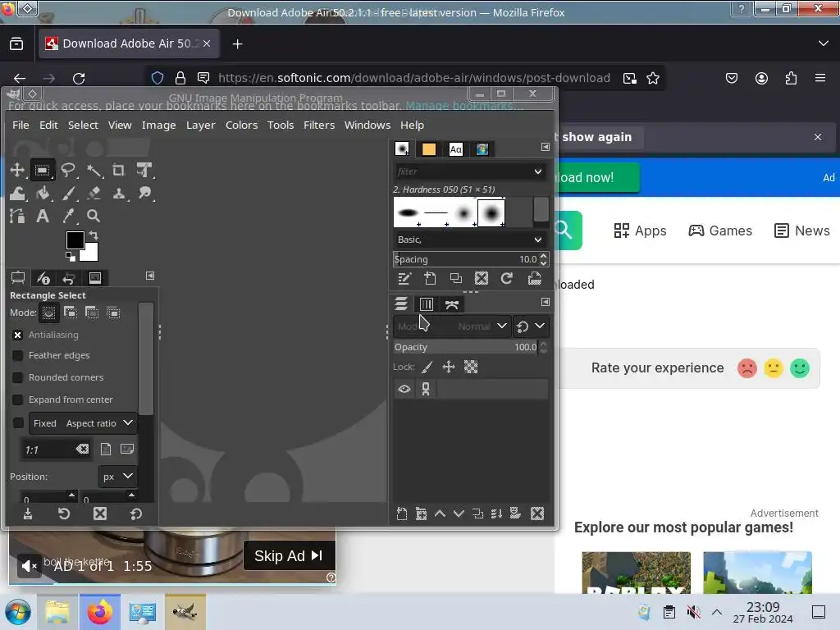Toggle lock alpha channel checkerboard icon
Viewport: 840px width, 630px height.
(471, 367)
